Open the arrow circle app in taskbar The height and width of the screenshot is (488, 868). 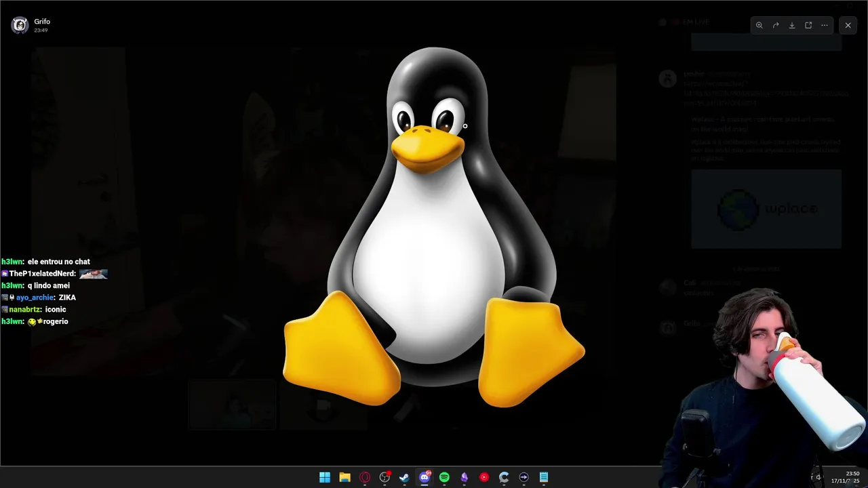tap(524, 477)
